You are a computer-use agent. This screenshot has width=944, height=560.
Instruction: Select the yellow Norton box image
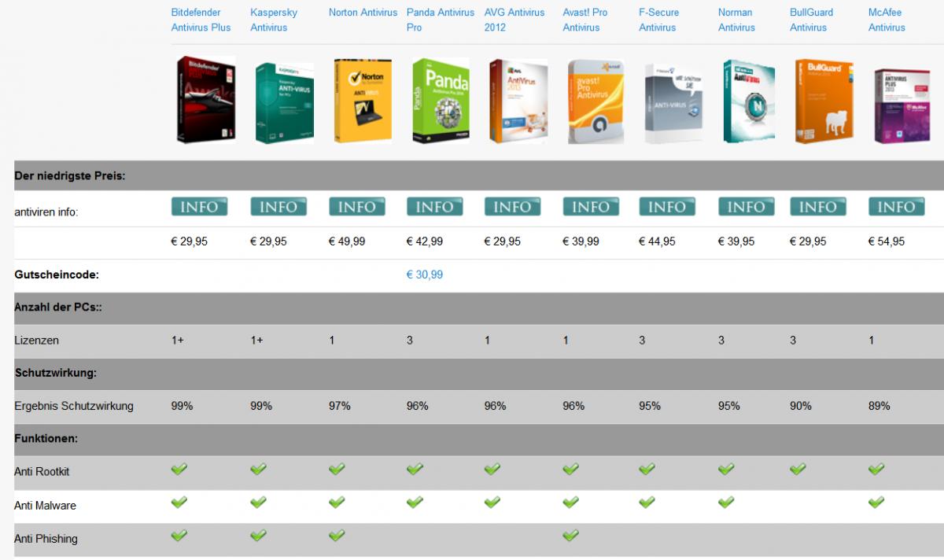(x=362, y=101)
